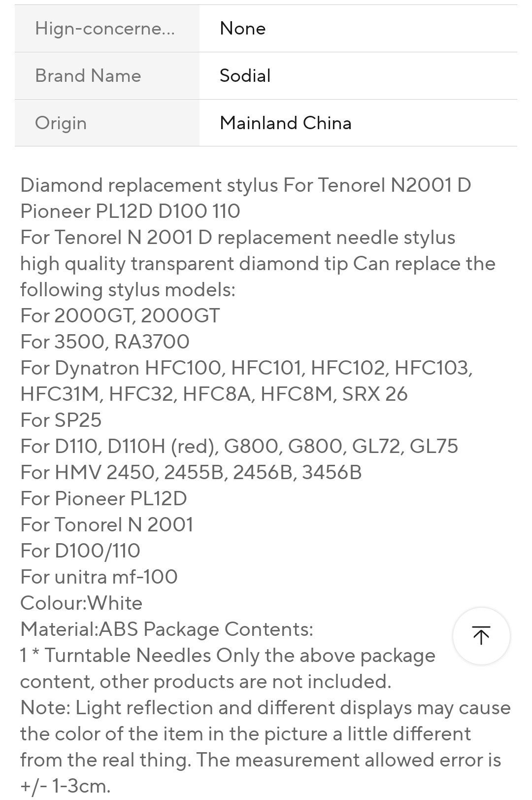Screen dimensions: 532x800
Task: Click the 'Pioneer PL12D D100 110' line
Action: pos(130,211)
